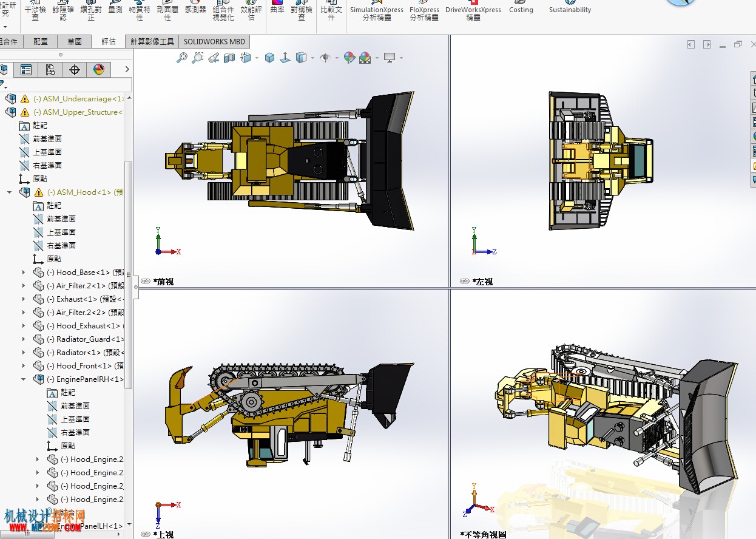Click Hide/Show Items eye icon
756x539 pixels.
pyautogui.click(x=325, y=58)
